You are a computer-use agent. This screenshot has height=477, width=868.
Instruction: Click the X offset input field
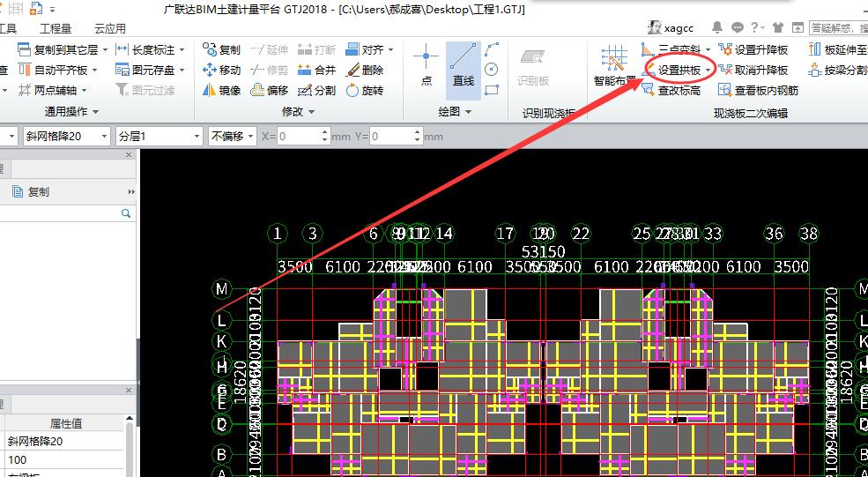click(x=299, y=137)
